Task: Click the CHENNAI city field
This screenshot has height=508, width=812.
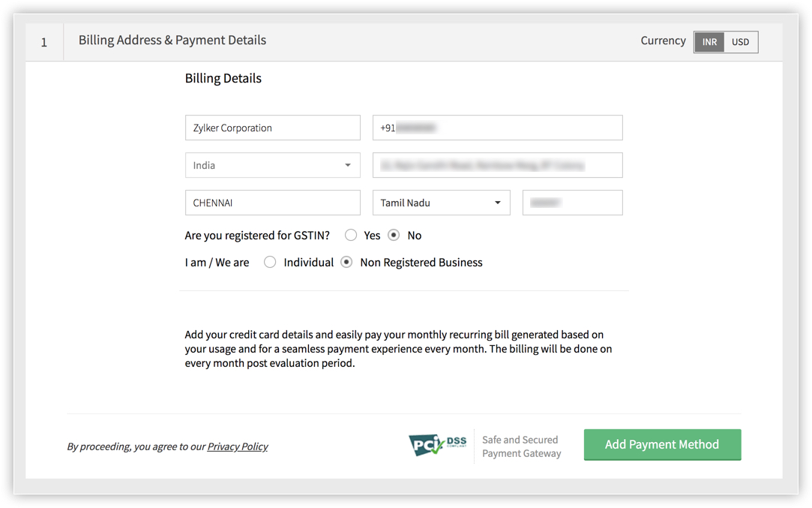Action: point(272,203)
